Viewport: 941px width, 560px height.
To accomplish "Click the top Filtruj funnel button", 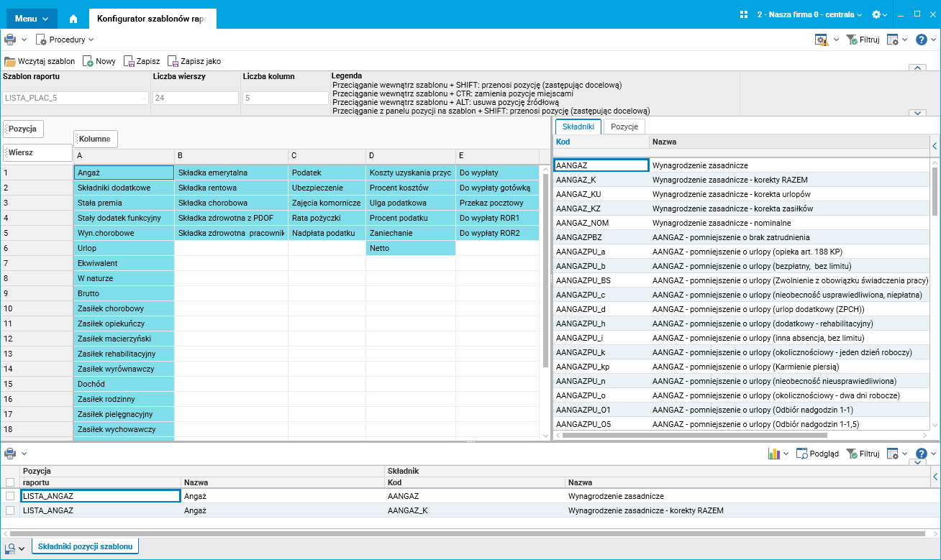I will tap(863, 40).
